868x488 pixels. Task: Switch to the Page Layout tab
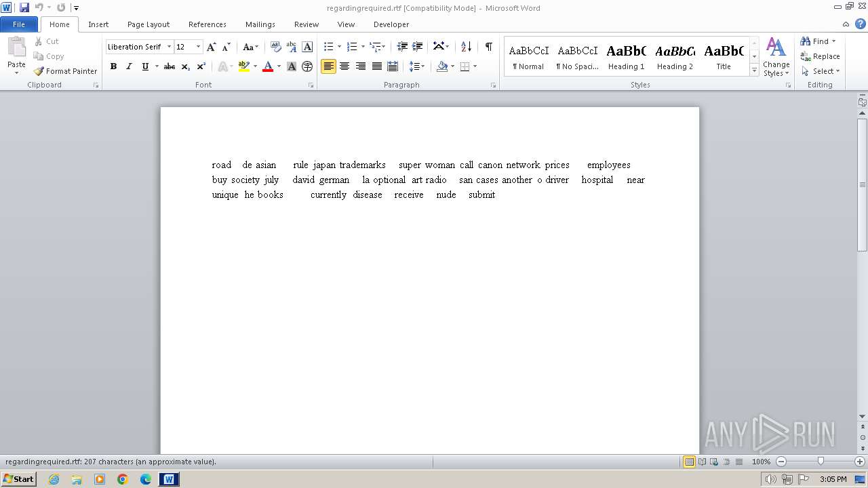tap(149, 24)
